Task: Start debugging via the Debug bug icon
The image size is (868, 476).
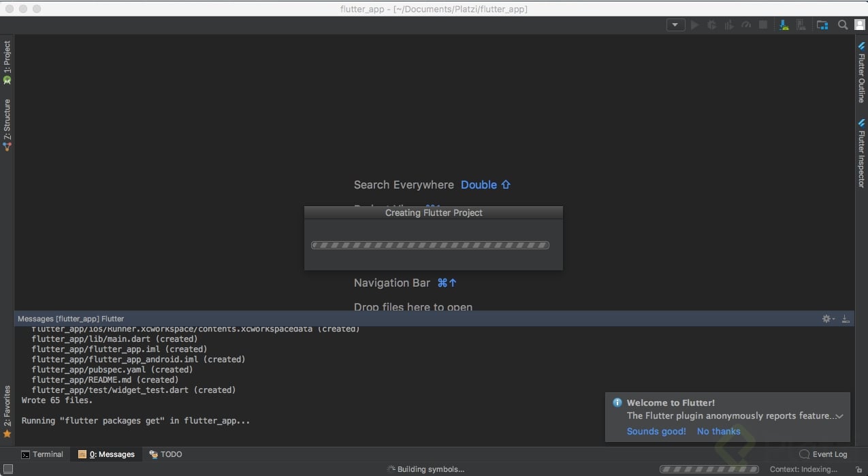Action: [711, 25]
